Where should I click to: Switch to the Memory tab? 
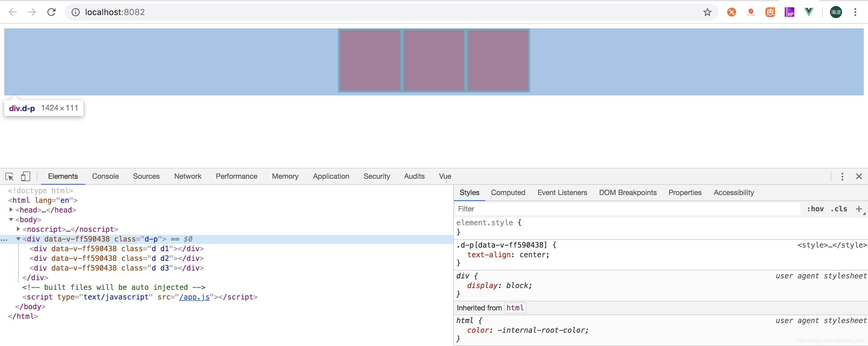(285, 176)
